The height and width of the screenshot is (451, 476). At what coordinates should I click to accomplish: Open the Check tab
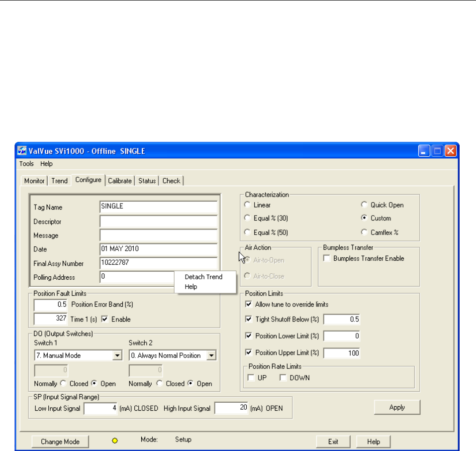pos(172,181)
